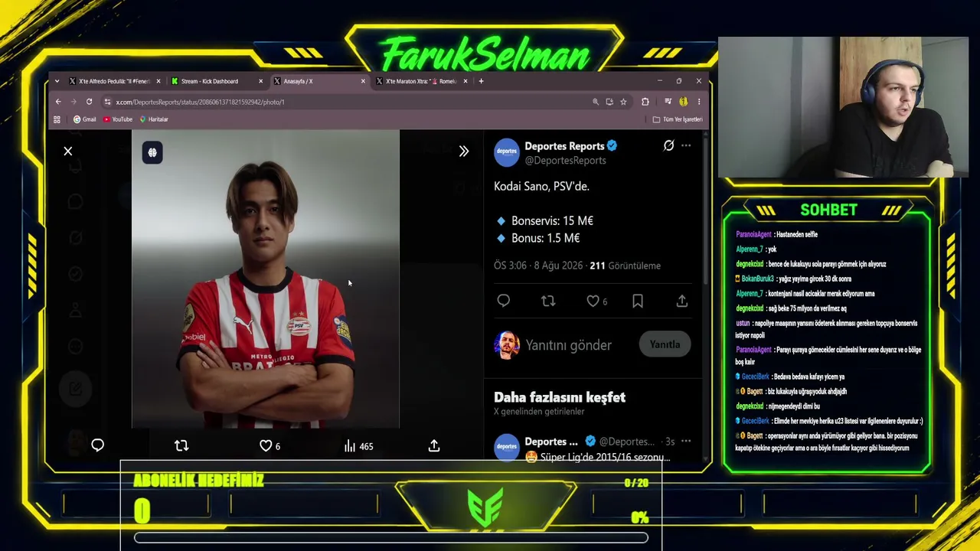Click the install app icon in address bar
The width and height of the screenshot is (980, 551).
click(x=609, y=102)
